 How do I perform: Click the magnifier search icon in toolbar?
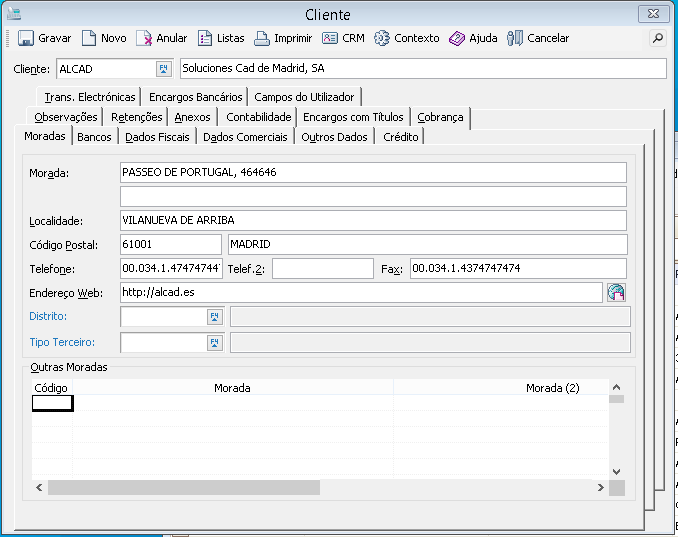click(658, 38)
